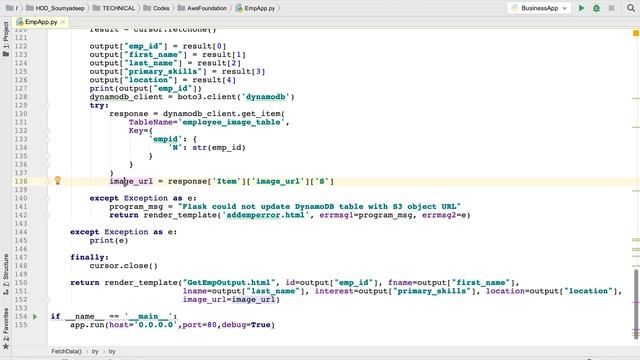Click the finally: keyword on line 147
The height and width of the screenshot is (360, 640).
pyautogui.click(x=89, y=257)
